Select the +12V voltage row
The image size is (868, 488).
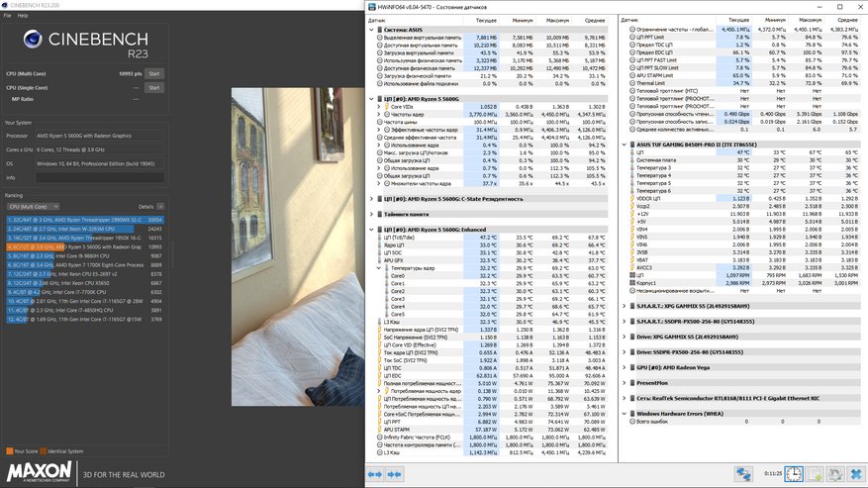point(744,214)
